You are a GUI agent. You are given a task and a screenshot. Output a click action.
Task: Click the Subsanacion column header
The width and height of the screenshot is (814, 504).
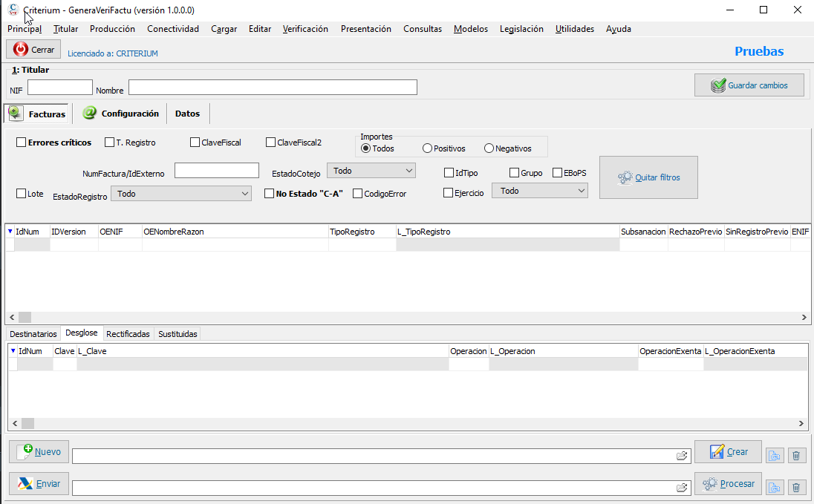[643, 232]
